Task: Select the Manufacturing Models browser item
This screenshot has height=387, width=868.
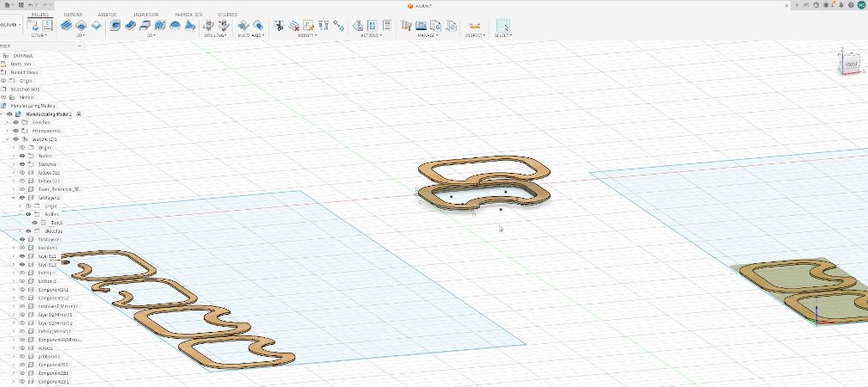Action: [x=33, y=106]
